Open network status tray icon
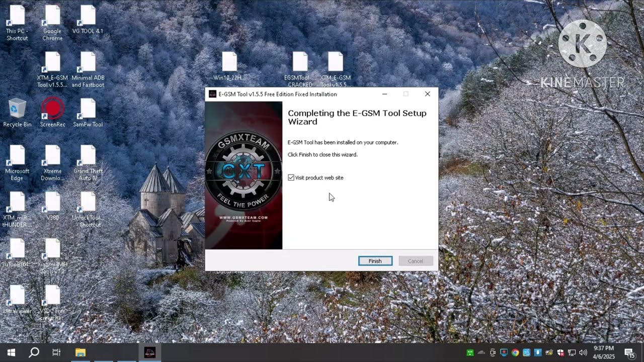Image resolution: width=644 pixels, height=362 pixels. pyautogui.click(x=572, y=352)
